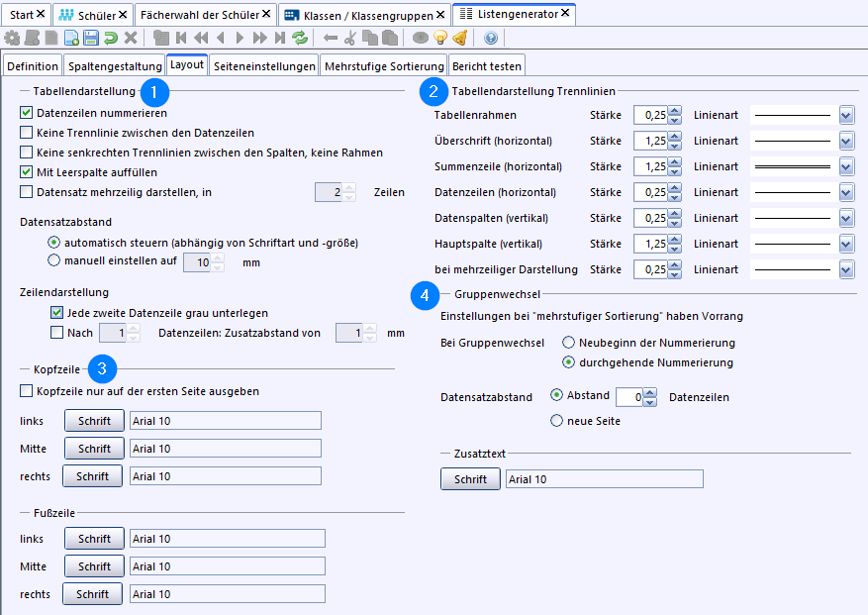This screenshot has height=615, width=868.
Task: Click Schrift button for Kopfzeile links
Action: 94,421
